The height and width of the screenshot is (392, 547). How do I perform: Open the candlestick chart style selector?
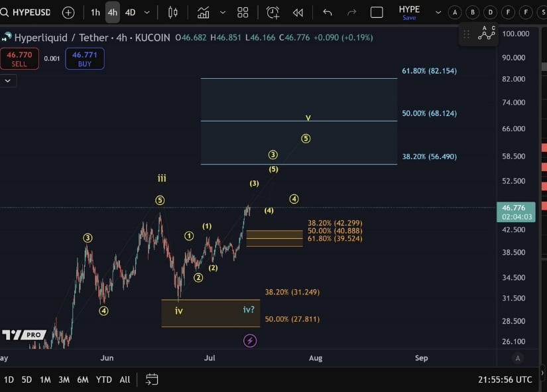click(172, 13)
